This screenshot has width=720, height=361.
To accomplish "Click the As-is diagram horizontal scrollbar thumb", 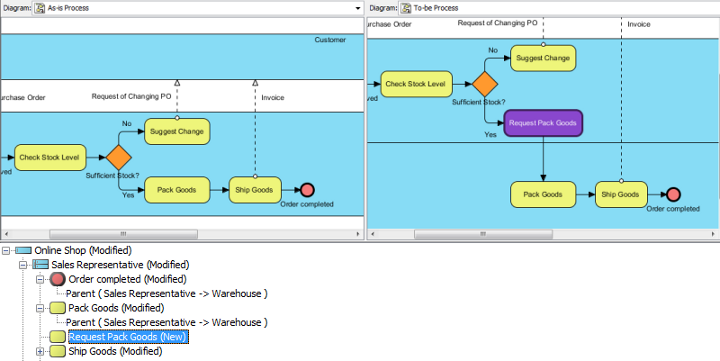I will pyautogui.click(x=123, y=234).
